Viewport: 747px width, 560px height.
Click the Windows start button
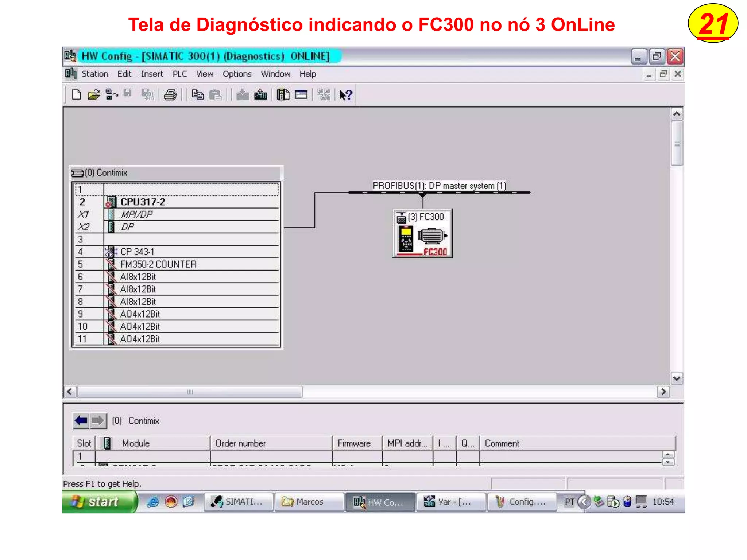pyautogui.click(x=99, y=502)
